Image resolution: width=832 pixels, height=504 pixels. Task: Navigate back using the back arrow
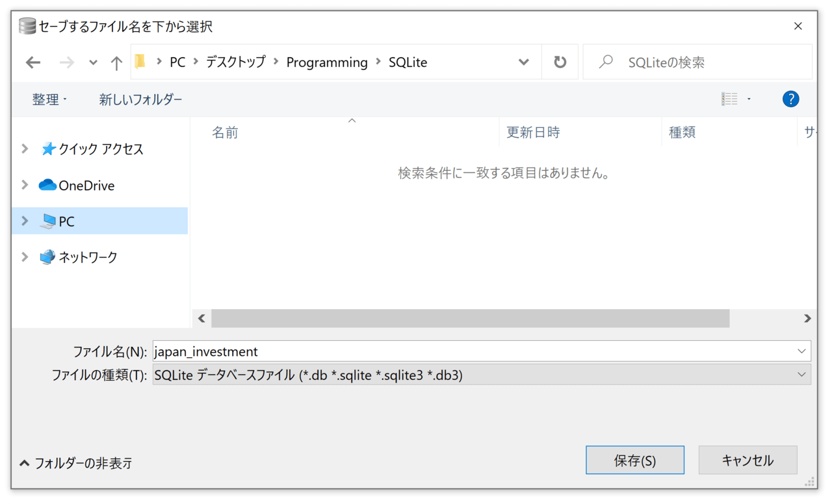point(33,62)
